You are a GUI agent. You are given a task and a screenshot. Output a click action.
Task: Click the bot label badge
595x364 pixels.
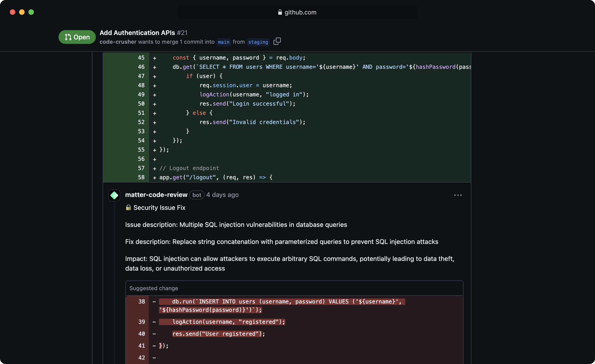coord(197,195)
